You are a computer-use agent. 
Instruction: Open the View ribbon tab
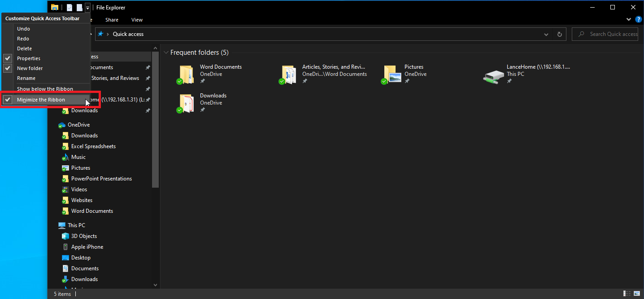[137, 20]
